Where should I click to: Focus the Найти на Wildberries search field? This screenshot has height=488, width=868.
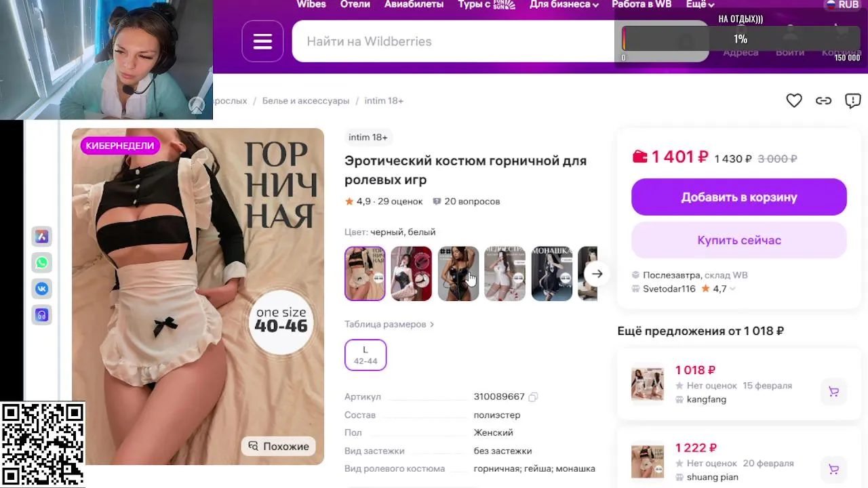click(453, 41)
